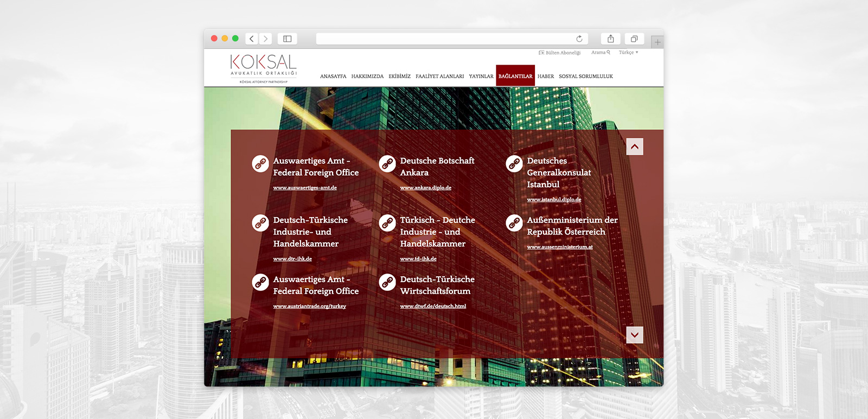The height and width of the screenshot is (419, 868).
Task: Open the browser share button
Action: pos(611,39)
